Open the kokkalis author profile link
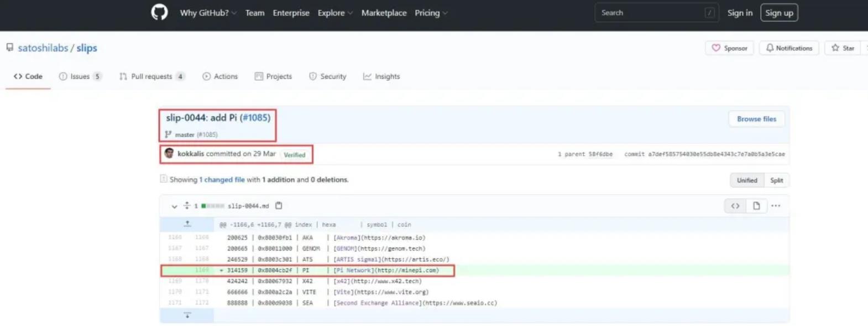 191,154
